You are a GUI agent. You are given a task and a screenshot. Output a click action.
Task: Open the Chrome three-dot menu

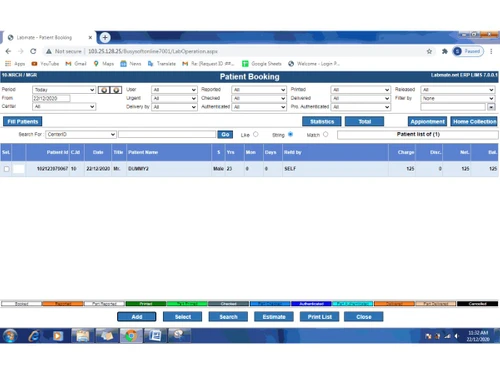491,51
